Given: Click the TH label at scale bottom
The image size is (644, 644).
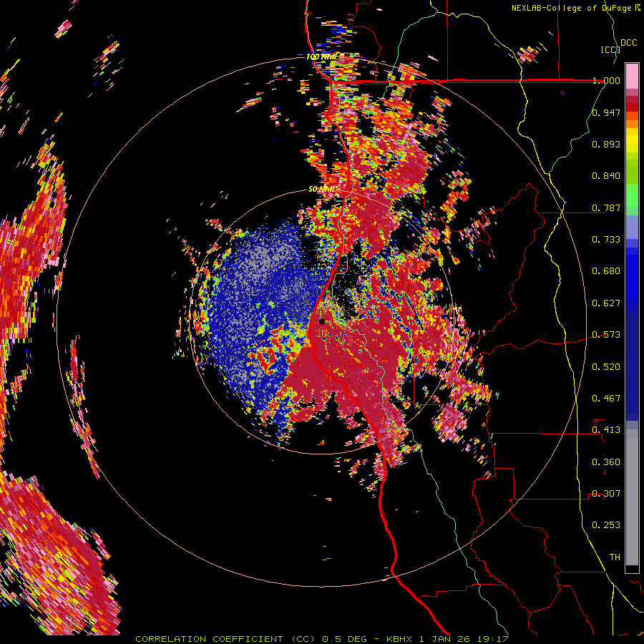Looking at the screenshot, I should tap(615, 557).
